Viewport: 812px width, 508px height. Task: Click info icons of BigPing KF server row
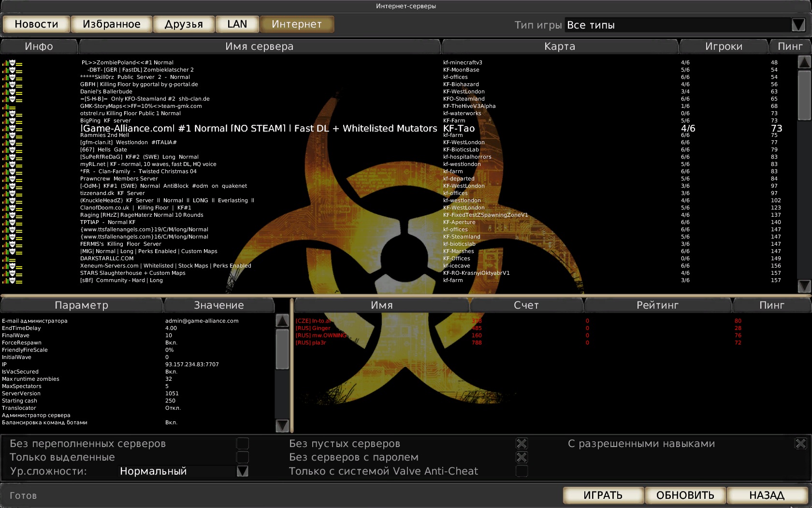point(12,121)
